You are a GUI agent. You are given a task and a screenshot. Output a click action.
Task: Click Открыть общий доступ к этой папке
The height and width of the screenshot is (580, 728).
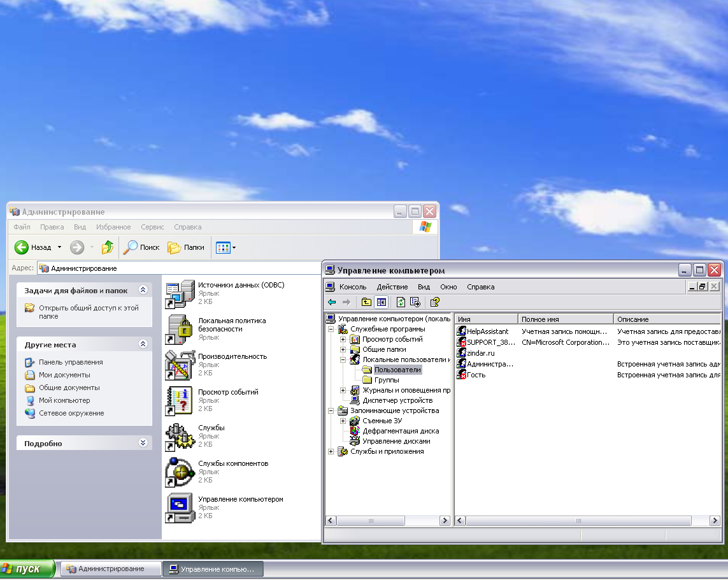click(89, 312)
